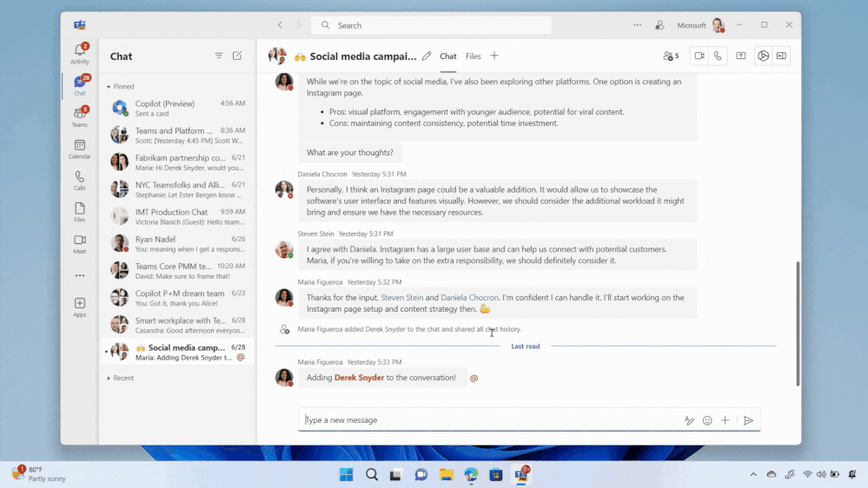Send the message with arrow icon
Screen dimensions: 868x488
[748, 420]
